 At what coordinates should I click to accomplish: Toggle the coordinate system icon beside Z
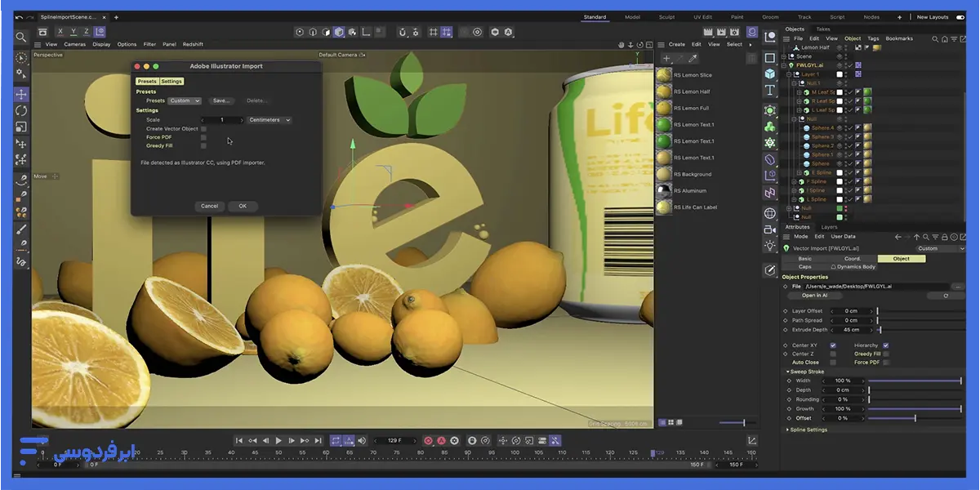[100, 32]
